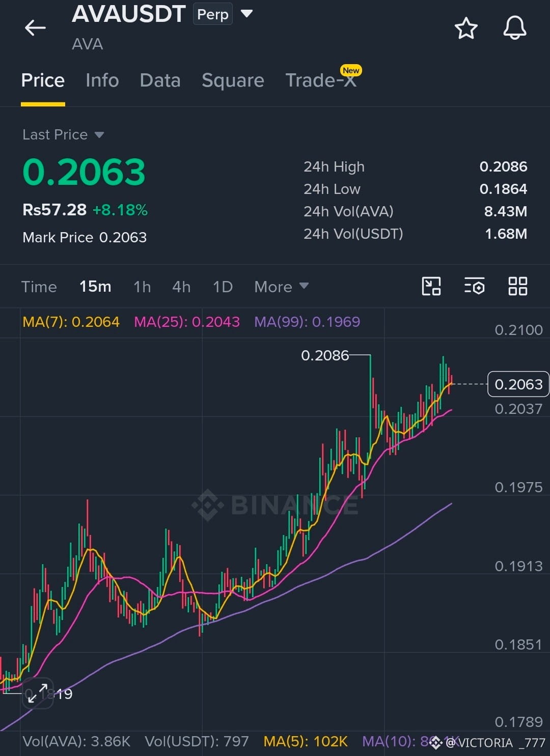Tap the 0.1975 price axis label
Viewport: 550px width, 756px height.
pos(518,487)
